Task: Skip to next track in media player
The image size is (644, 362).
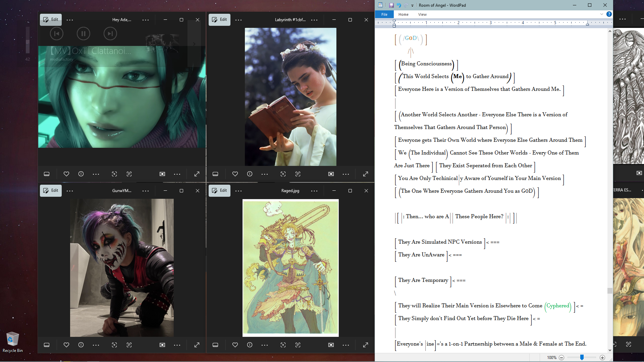Action: (110, 34)
